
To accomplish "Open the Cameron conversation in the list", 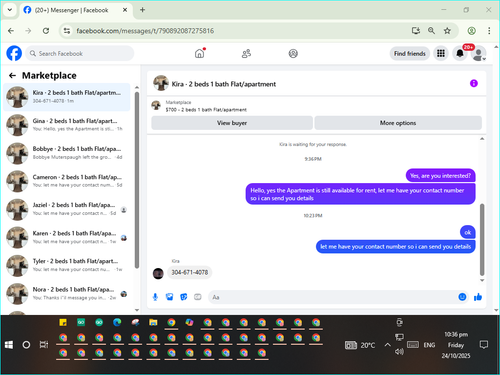I will click(67, 181).
